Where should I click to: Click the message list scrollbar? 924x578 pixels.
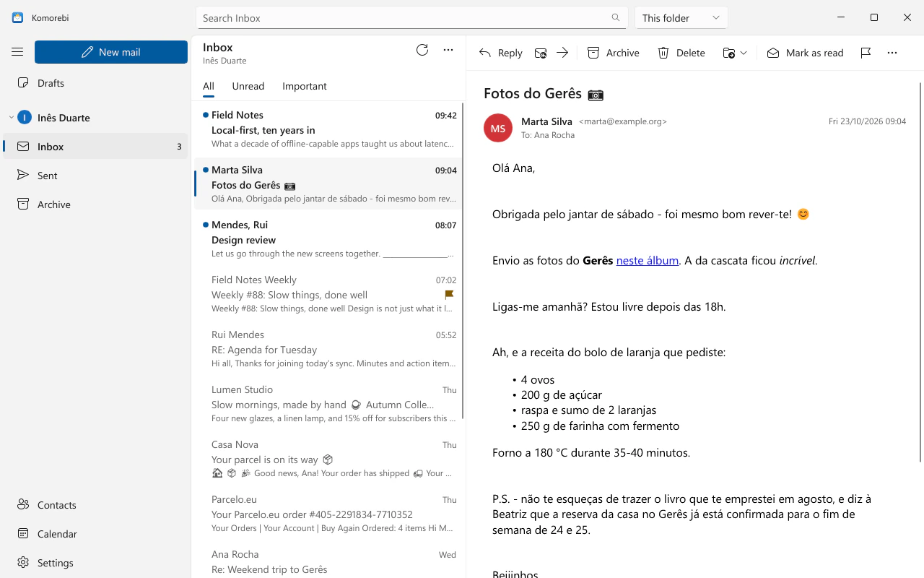tap(463, 260)
